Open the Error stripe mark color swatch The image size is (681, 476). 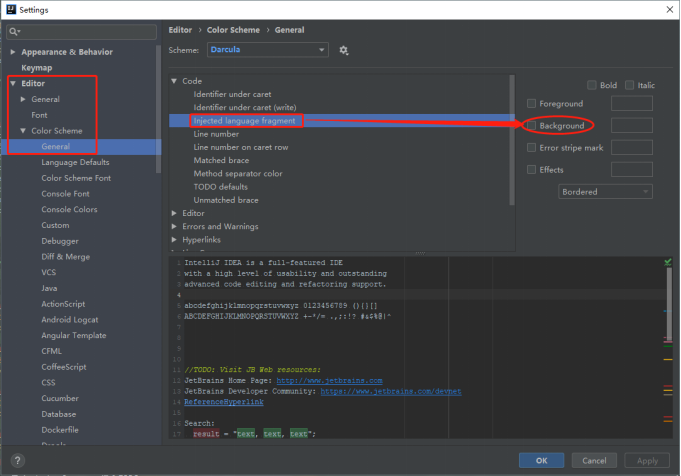[631, 148]
